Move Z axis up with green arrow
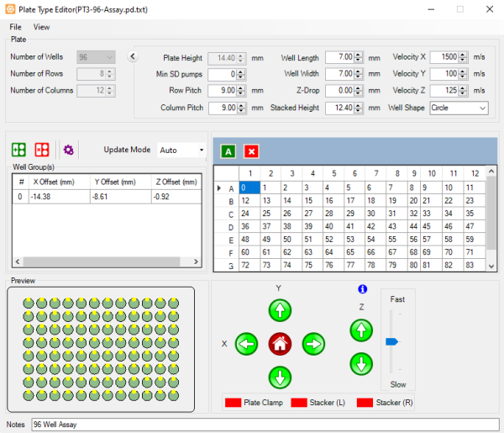 pyautogui.click(x=361, y=330)
